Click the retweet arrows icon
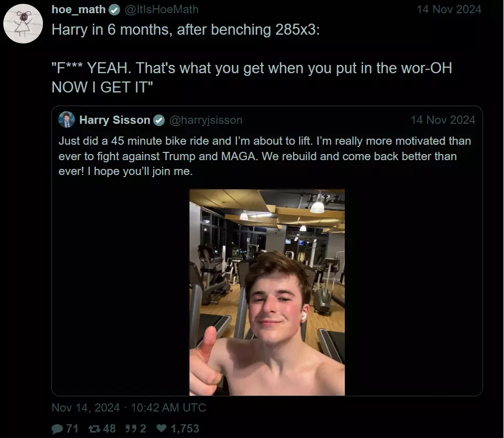 pyautogui.click(x=94, y=429)
